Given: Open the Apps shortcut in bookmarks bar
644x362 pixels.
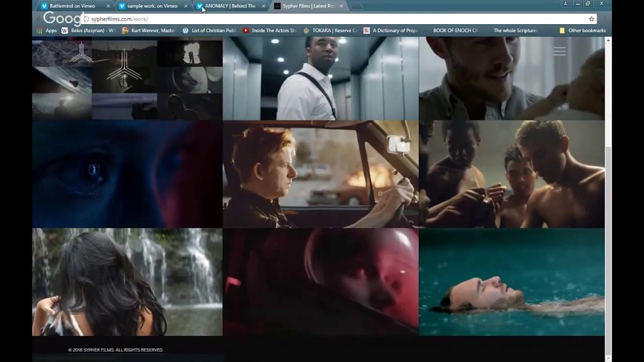Looking at the screenshot, I should (x=47, y=31).
